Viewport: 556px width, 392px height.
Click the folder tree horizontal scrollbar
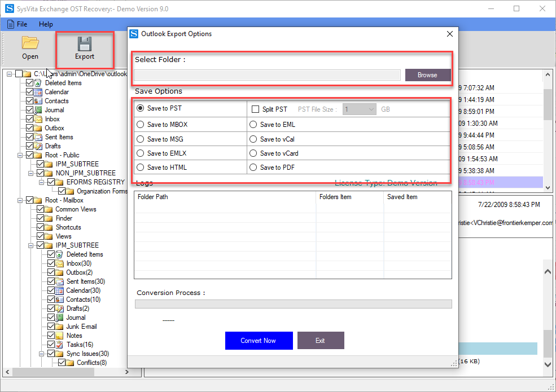click(x=67, y=372)
